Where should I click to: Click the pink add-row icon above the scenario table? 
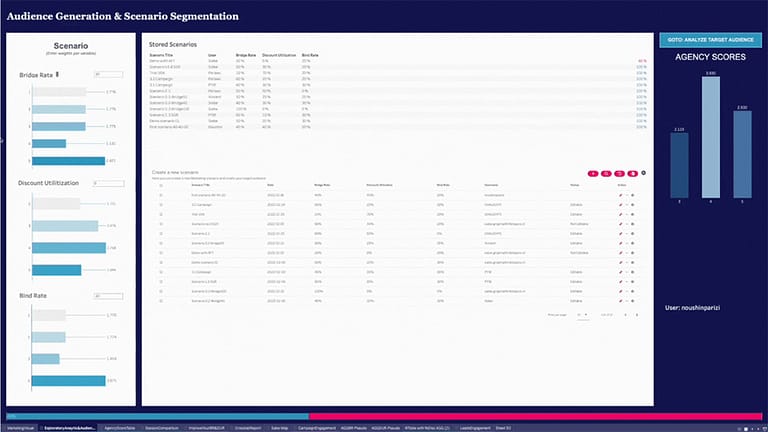[593, 173]
